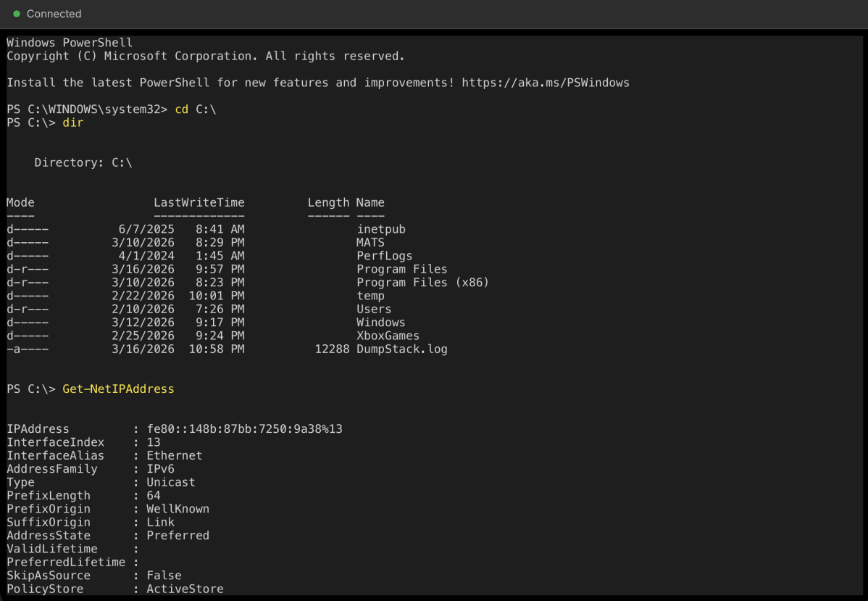The width and height of the screenshot is (868, 601).
Task: Click the Ethernet interface alias value
Action: point(175,455)
